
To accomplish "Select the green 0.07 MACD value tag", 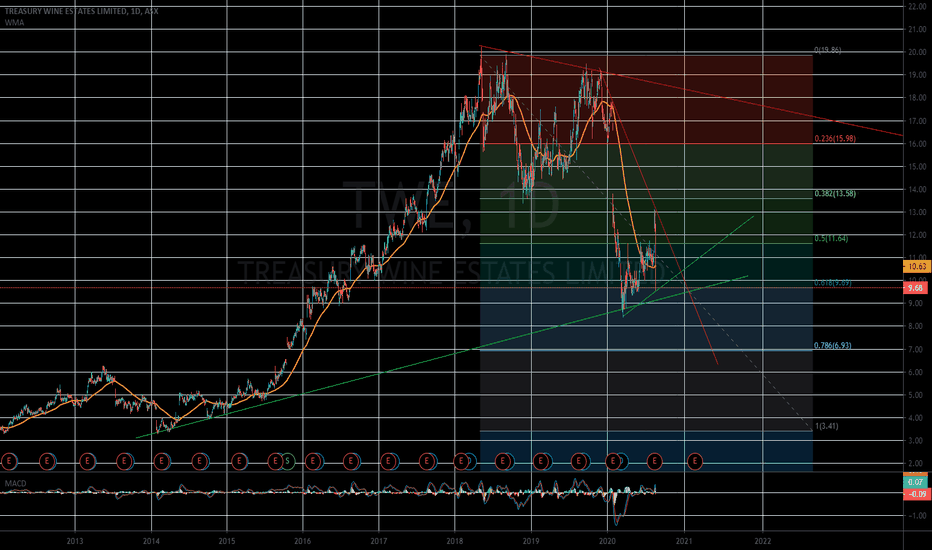I will [915, 482].
